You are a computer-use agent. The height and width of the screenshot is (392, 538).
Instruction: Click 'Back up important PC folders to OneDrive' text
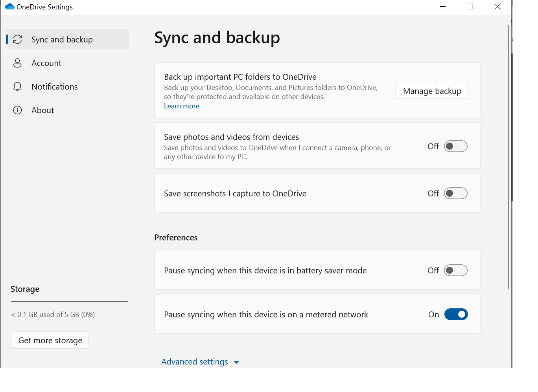pyautogui.click(x=240, y=77)
